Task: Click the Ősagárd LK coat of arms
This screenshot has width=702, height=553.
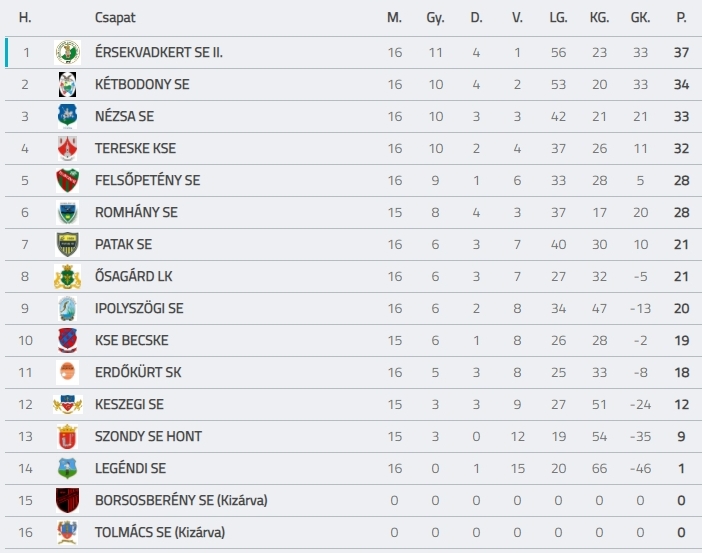Action: tap(68, 276)
